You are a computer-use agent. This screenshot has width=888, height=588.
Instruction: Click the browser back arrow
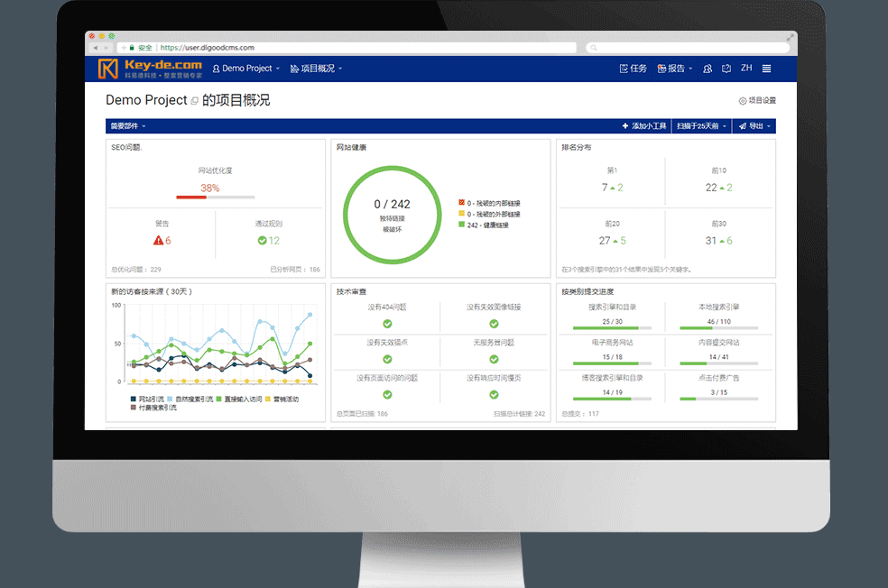pyautogui.click(x=95, y=48)
